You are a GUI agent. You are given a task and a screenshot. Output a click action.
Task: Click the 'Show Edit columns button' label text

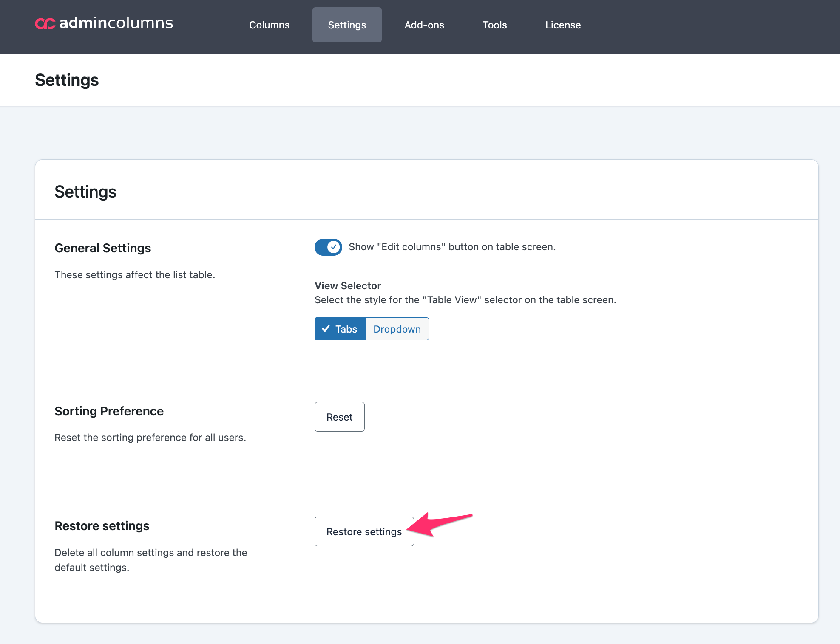pyautogui.click(x=452, y=247)
